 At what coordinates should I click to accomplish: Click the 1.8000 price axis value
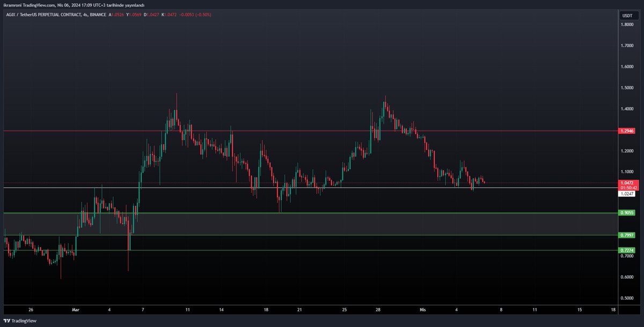click(627, 25)
